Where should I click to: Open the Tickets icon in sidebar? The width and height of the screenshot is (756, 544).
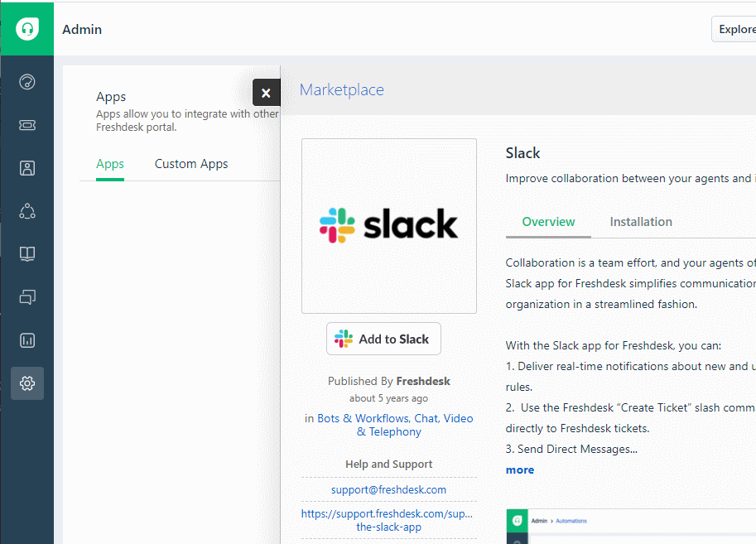(x=27, y=125)
